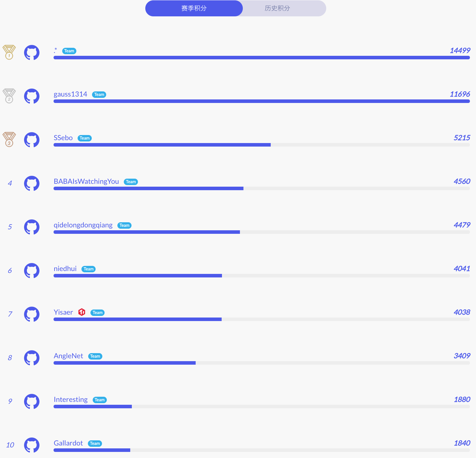
Task: Click the GitHub avatar of the Interesting team
Action: point(32,402)
